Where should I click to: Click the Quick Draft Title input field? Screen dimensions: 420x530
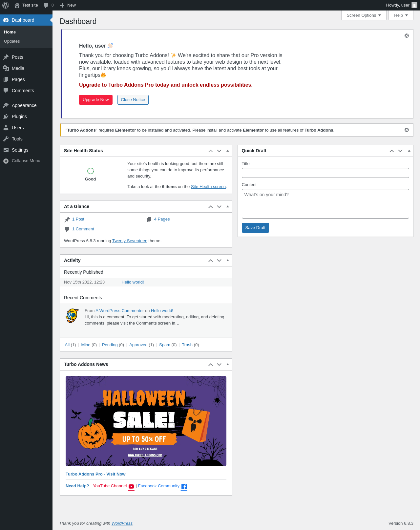point(325,173)
